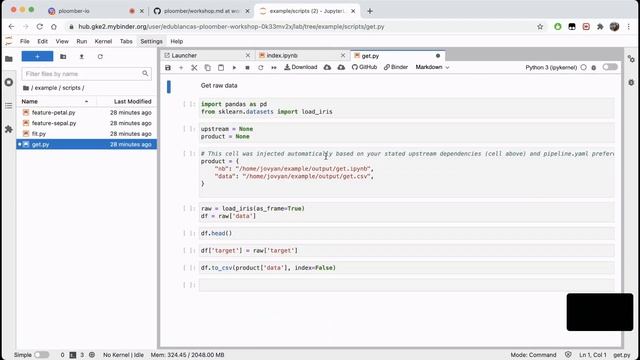Toggle Simple interface mode switch
Screen dimensions: 640x360
(41, 355)
